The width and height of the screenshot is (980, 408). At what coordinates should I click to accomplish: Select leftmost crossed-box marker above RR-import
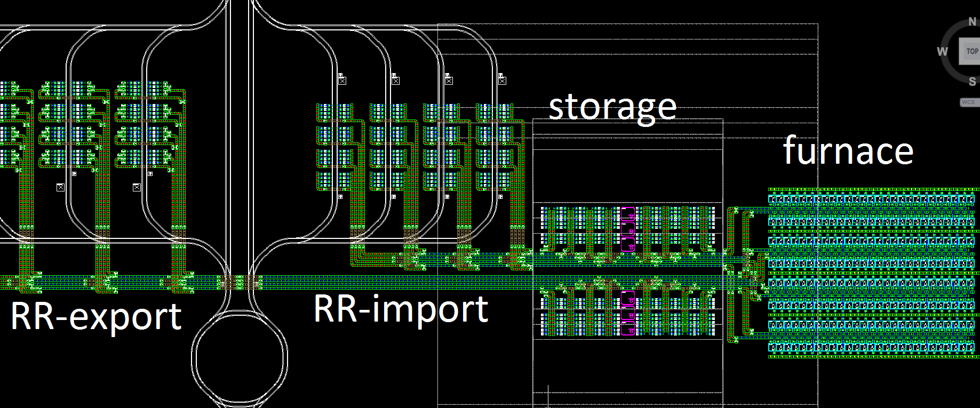pyautogui.click(x=342, y=81)
